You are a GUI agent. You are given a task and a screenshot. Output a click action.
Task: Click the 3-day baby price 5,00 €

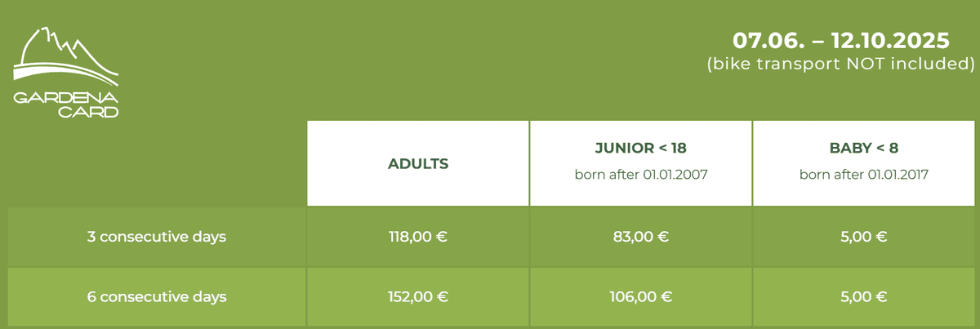click(864, 238)
